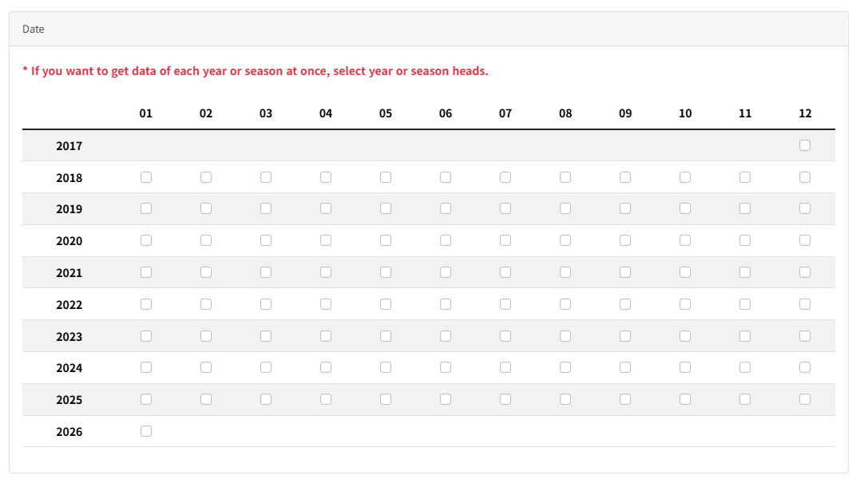The image size is (868, 487).
Task: Select the 2020 year head
Action: pos(69,241)
